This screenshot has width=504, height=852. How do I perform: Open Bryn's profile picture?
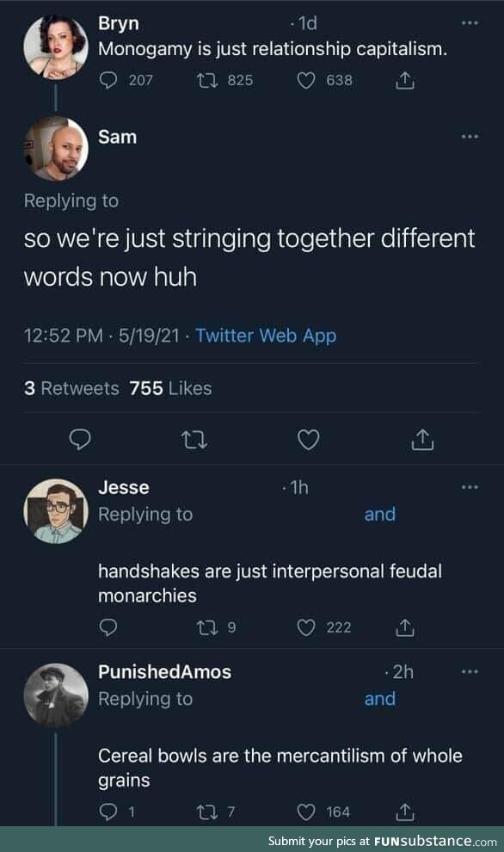[x=56, y=47]
